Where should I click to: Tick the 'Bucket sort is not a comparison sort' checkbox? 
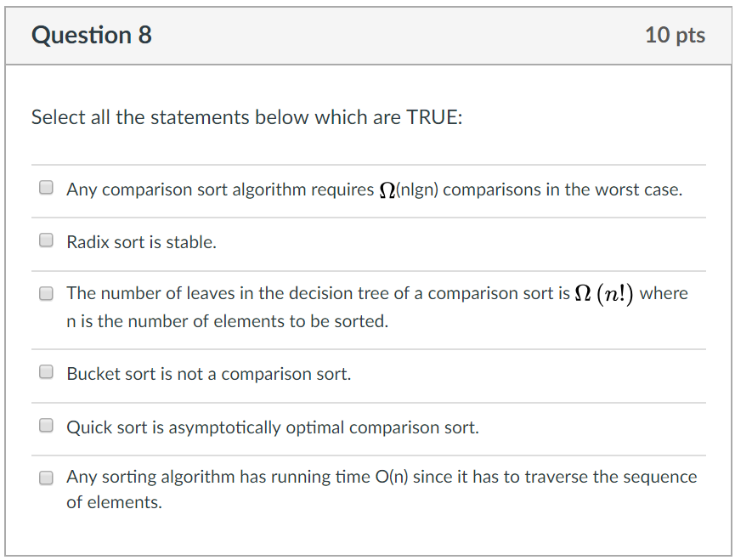coord(48,373)
